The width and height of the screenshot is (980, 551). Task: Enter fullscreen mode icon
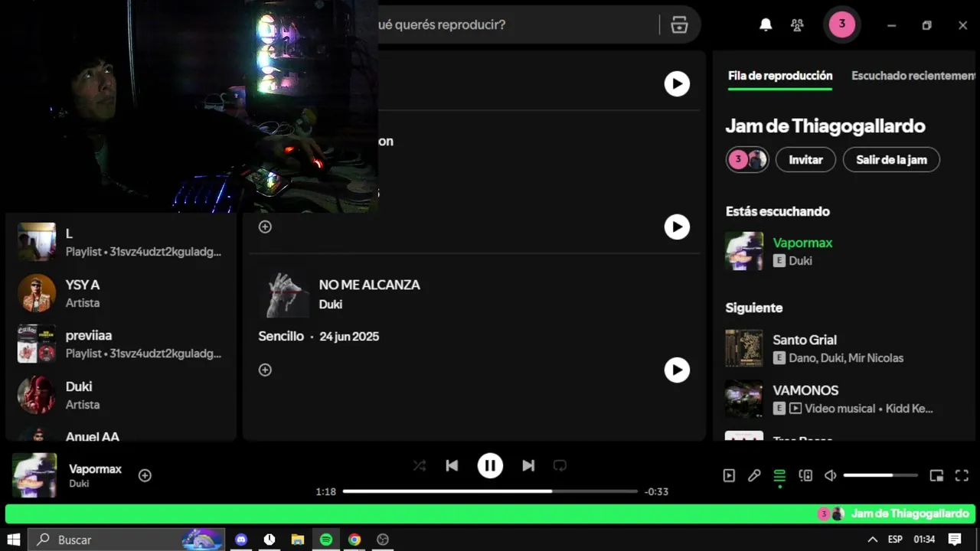(962, 475)
